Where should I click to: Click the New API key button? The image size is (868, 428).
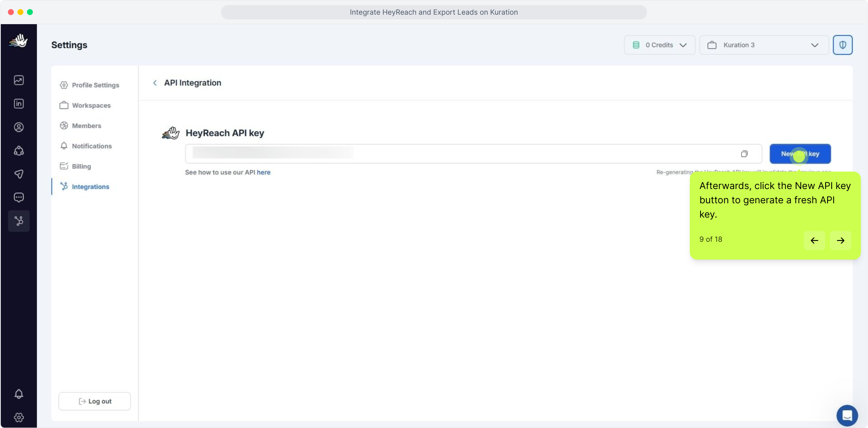pyautogui.click(x=800, y=154)
